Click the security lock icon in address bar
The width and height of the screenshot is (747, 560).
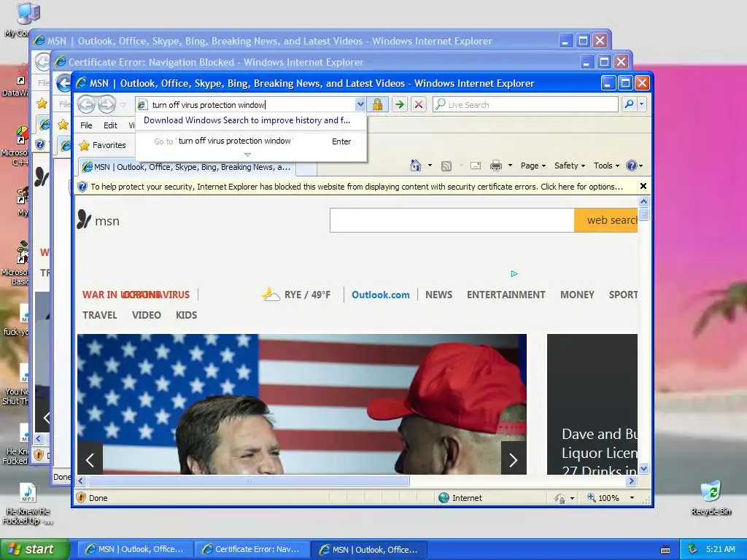[377, 104]
